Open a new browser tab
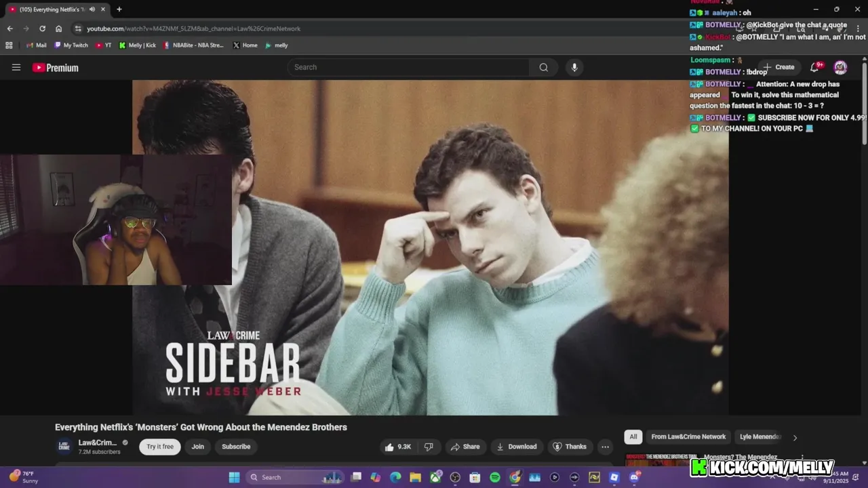Screen dimensions: 868x488 click(119, 9)
